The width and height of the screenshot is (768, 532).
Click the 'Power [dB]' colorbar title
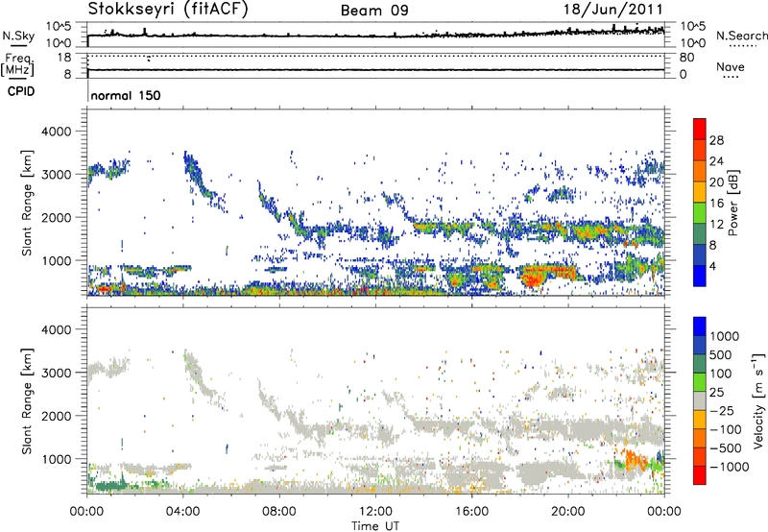pyautogui.click(x=732, y=203)
